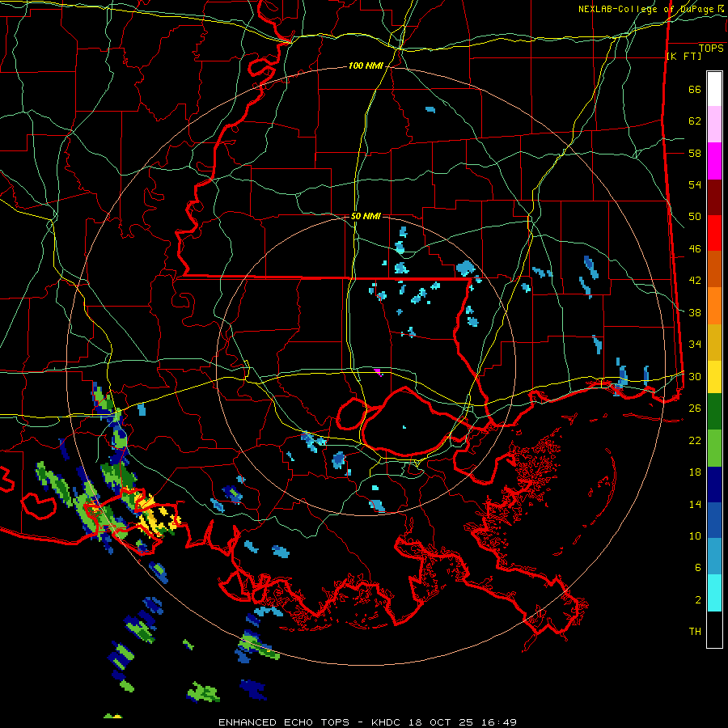This screenshot has width=728, height=728.
Task: Click the gold legend swatch
Action: pyautogui.click(x=714, y=342)
